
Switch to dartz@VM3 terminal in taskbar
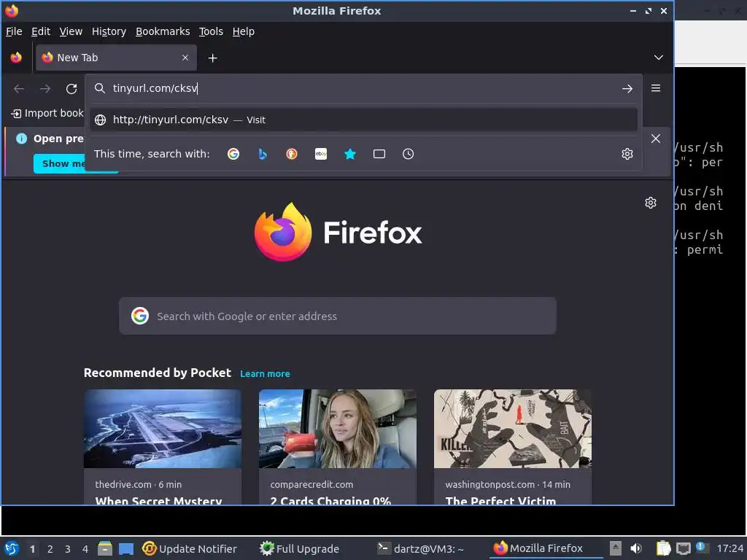[419, 548]
